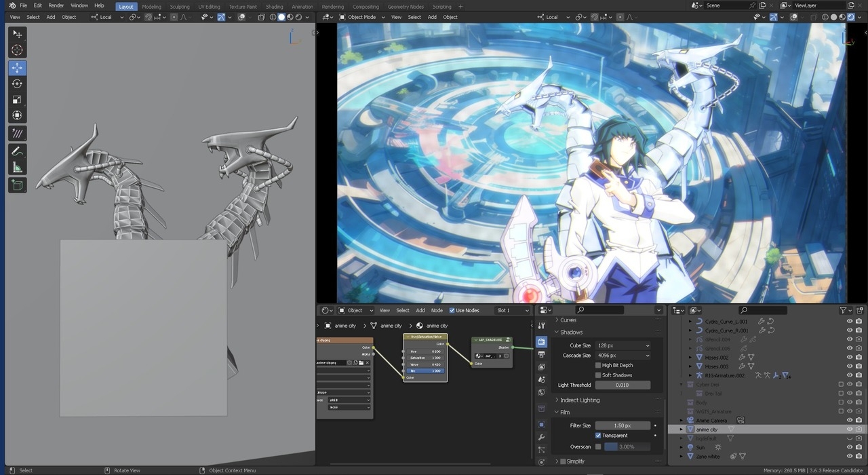Image resolution: width=868 pixels, height=475 pixels.
Task: Toggle snapping magnet in left viewport header
Action: (x=149, y=17)
